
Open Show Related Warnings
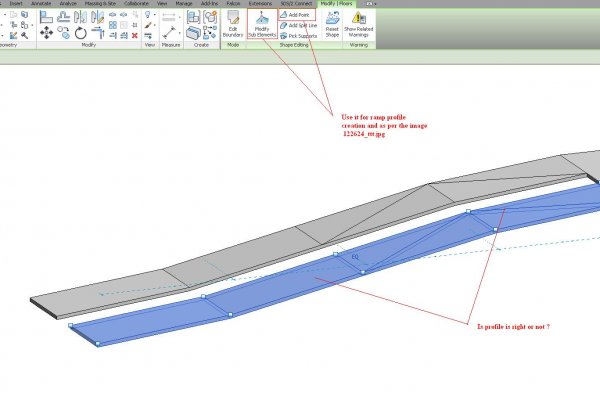pos(358,25)
